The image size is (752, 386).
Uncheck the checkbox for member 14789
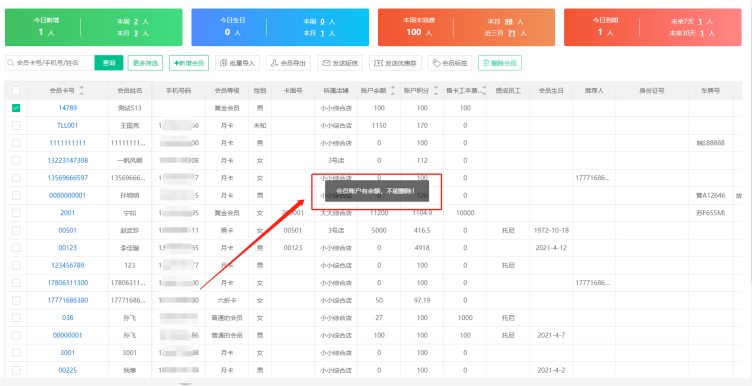coord(16,108)
